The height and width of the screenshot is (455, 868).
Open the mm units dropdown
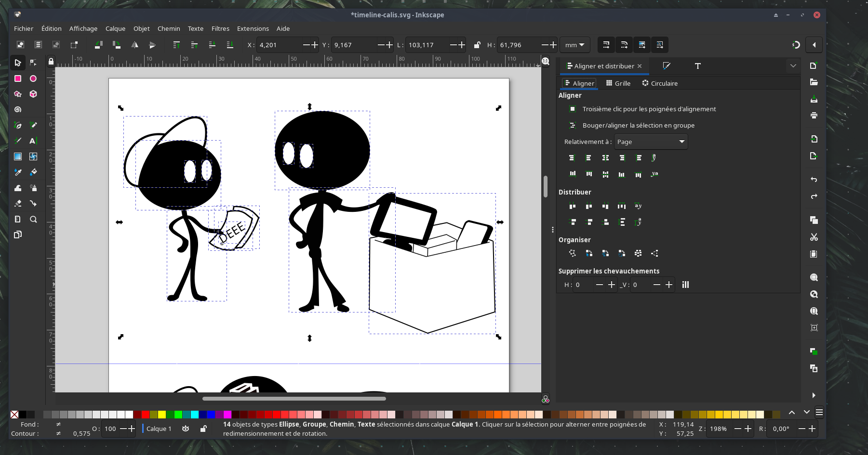[574, 45]
